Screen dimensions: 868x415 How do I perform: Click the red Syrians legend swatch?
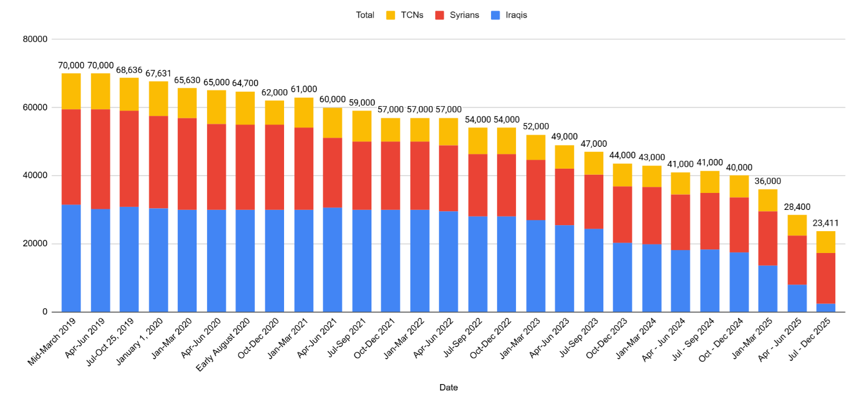(x=440, y=15)
